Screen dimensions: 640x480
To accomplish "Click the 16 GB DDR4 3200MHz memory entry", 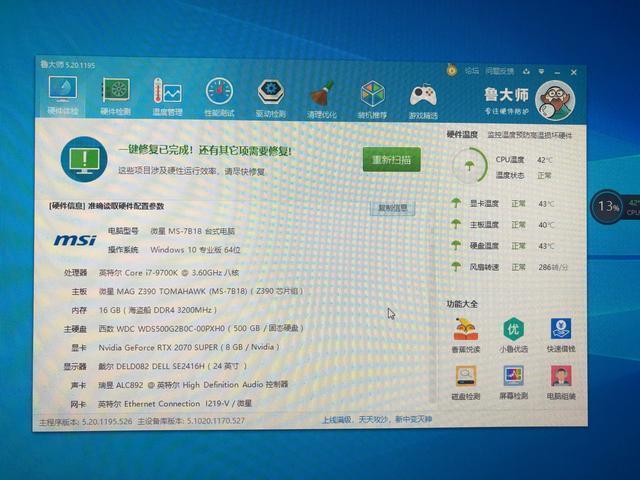I will [x=158, y=310].
